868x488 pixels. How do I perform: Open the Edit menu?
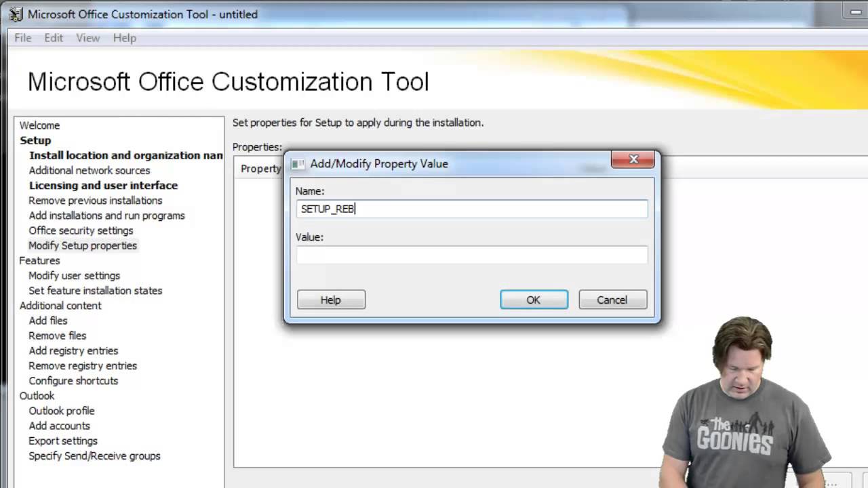54,38
